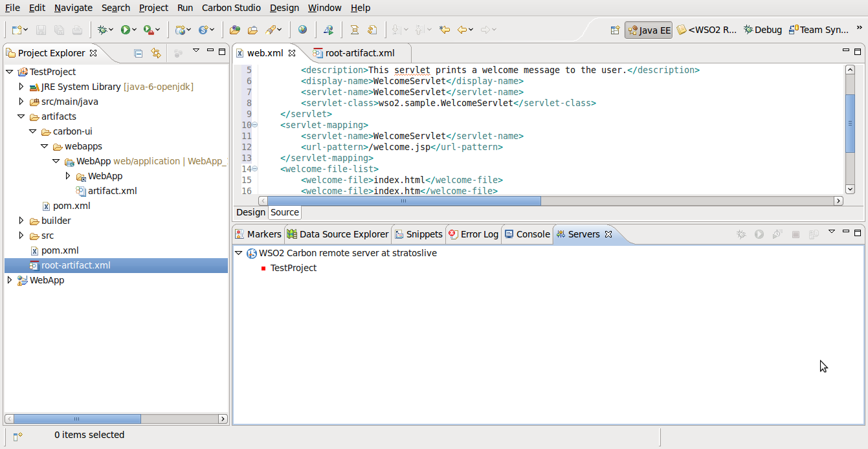Image resolution: width=868 pixels, height=449 pixels.
Task: Open the Navigate menu
Action: (73, 8)
